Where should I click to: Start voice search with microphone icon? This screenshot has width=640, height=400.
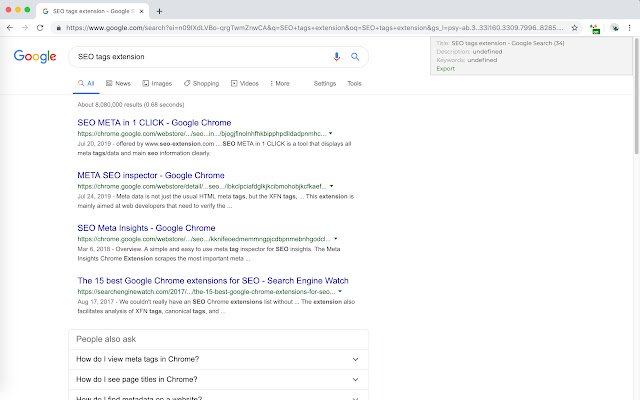336,57
